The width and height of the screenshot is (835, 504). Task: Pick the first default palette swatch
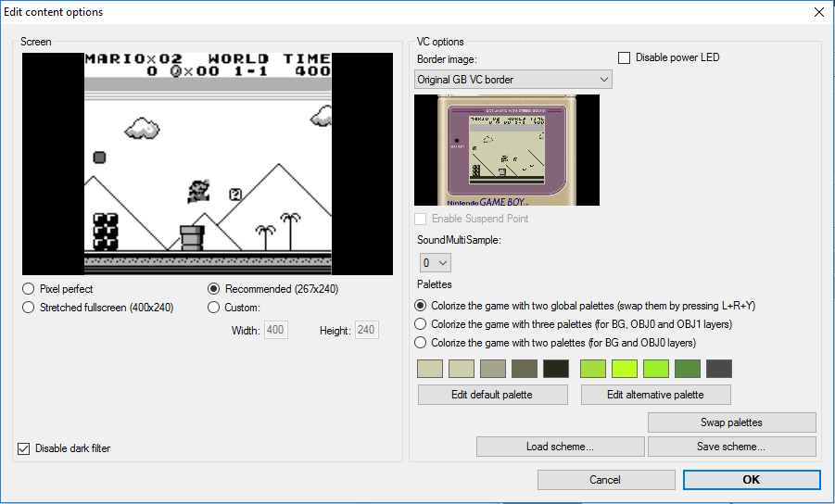coord(430,369)
